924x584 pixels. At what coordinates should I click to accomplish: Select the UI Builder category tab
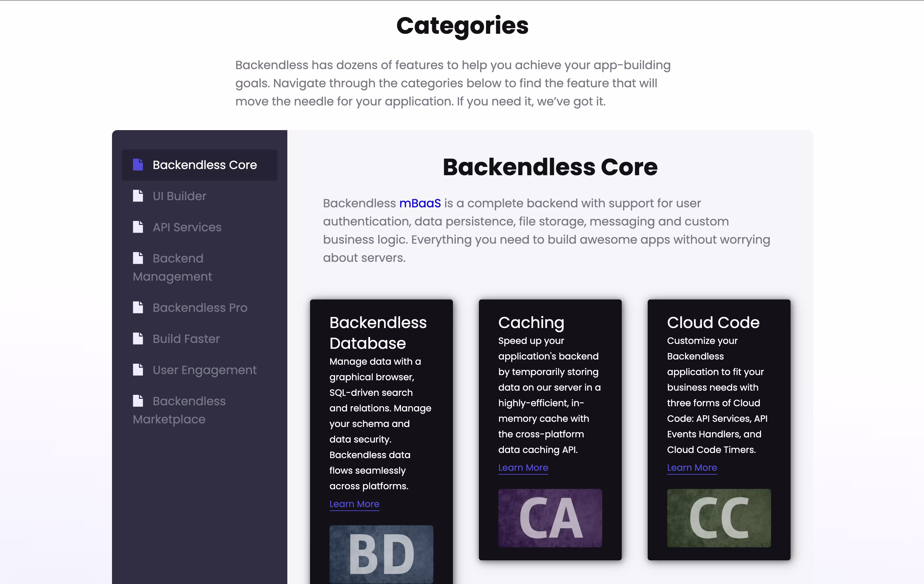click(x=179, y=196)
